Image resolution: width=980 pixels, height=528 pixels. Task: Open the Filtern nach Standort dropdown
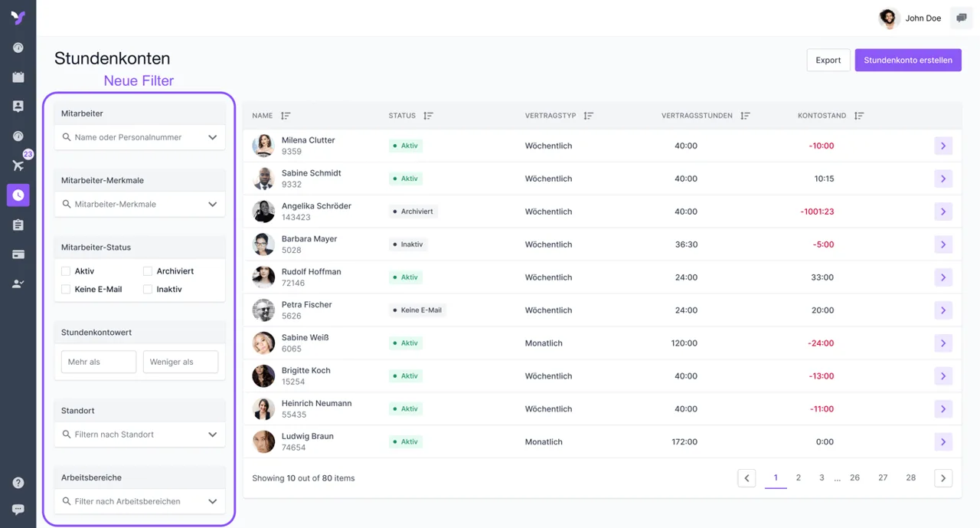point(212,435)
